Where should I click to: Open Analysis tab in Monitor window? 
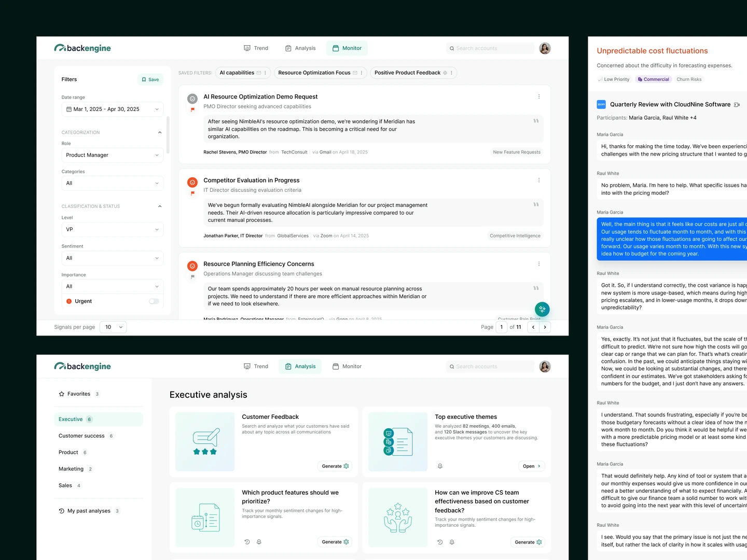[x=300, y=48]
